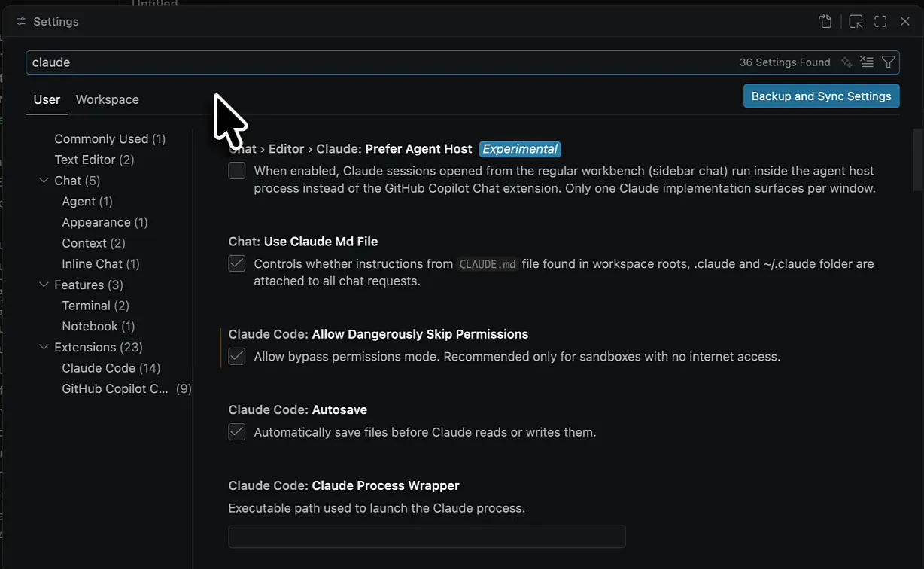The height and width of the screenshot is (569, 924).
Task: Select Commonly Used (1) in tree
Action: pos(110,139)
